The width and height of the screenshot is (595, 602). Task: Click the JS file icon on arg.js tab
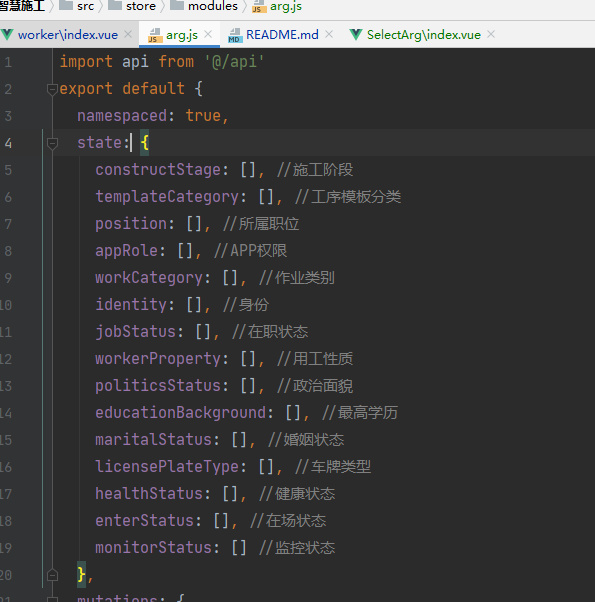[x=154, y=35]
